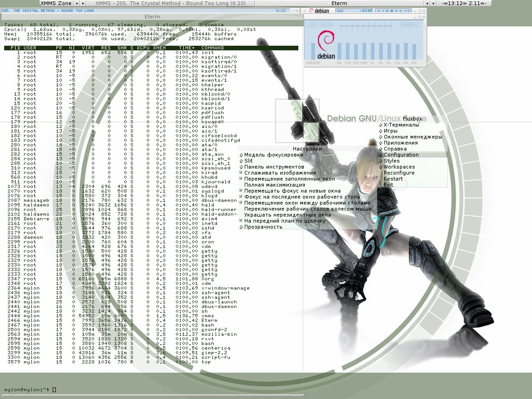Expand the Справка submenu
Screen dimensions: 532x399
click(412, 149)
